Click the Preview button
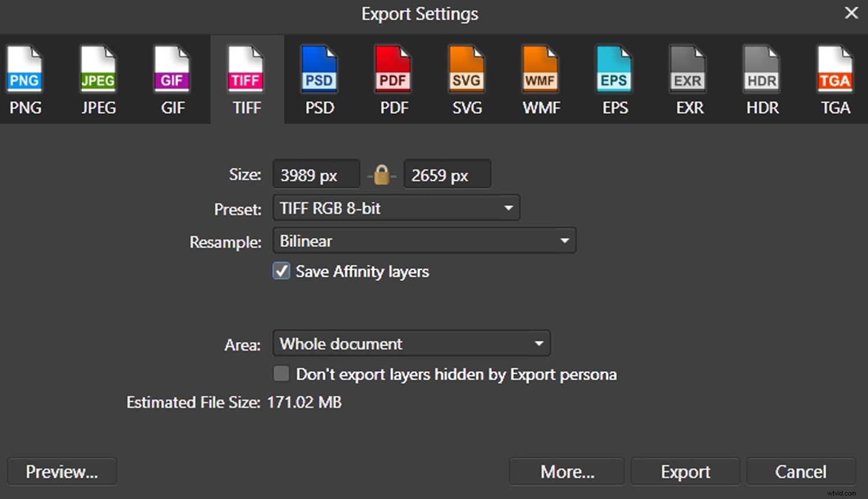868x499 pixels. click(61, 471)
